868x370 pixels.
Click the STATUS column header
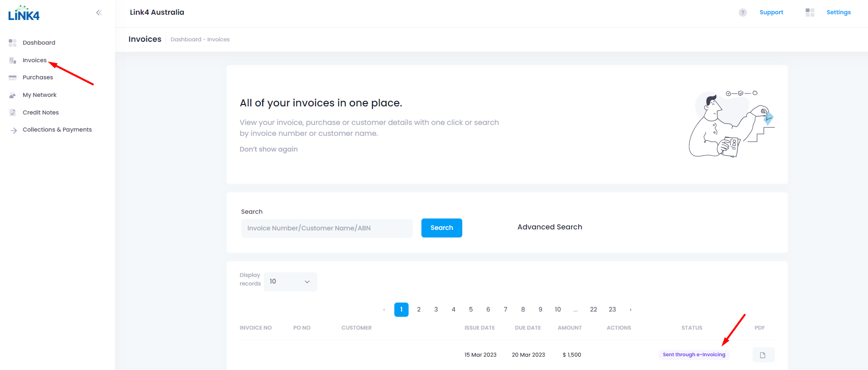pyautogui.click(x=692, y=328)
